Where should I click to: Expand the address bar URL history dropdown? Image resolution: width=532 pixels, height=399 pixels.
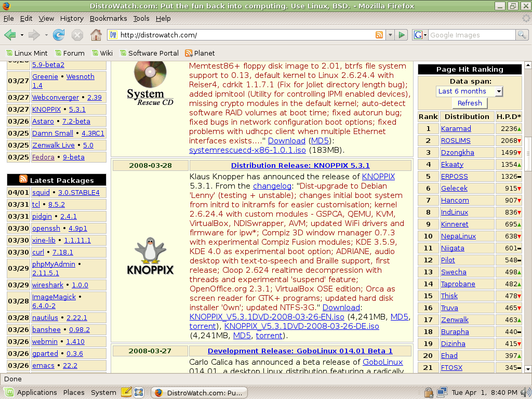click(x=390, y=35)
